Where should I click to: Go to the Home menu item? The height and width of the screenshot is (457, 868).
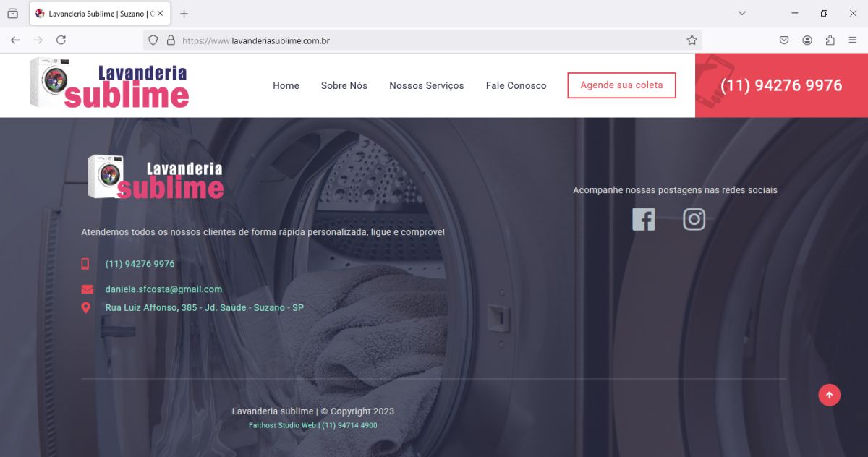286,85
